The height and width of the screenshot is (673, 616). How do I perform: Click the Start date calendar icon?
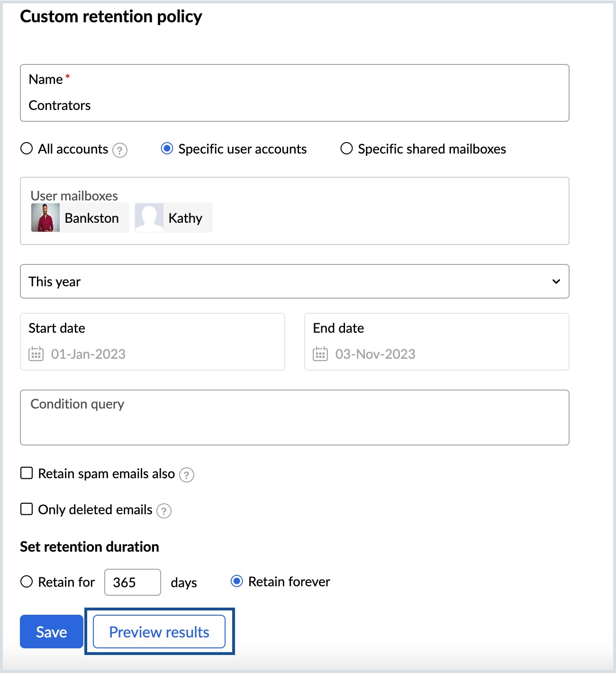pyautogui.click(x=36, y=354)
